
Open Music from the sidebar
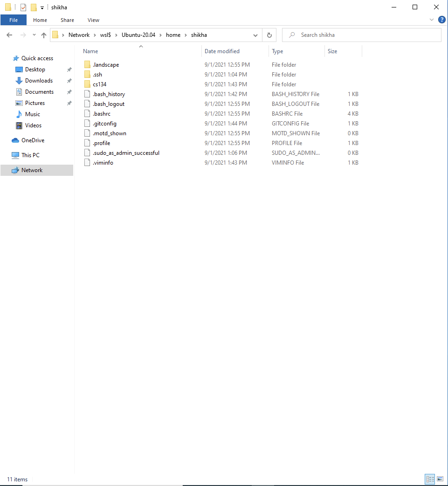tap(33, 114)
